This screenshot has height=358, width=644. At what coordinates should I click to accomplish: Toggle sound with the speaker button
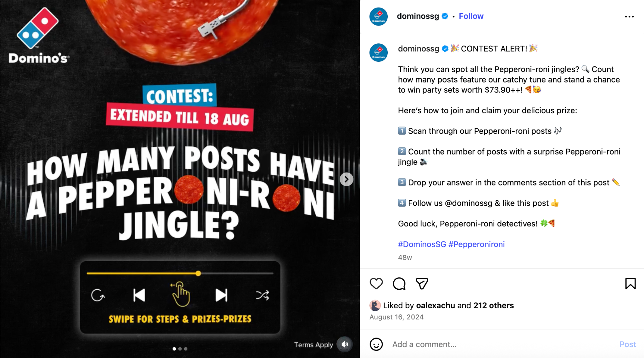tap(345, 344)
